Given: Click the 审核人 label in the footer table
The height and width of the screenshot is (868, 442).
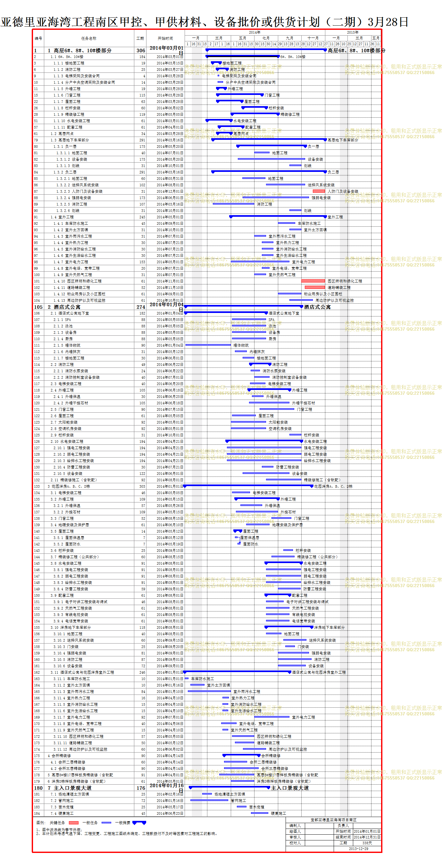Looking at the screenshot, I should [296, 837].
